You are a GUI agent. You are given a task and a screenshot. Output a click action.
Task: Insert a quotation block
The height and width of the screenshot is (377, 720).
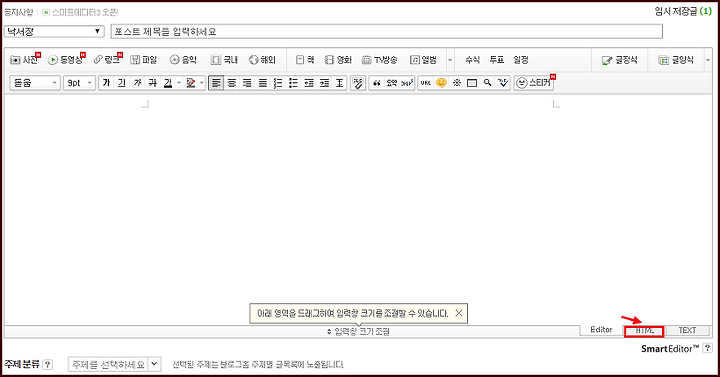377,83
